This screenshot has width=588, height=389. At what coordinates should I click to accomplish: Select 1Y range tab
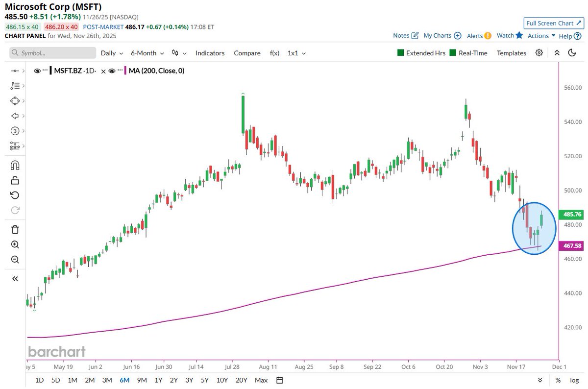point(159,380)
